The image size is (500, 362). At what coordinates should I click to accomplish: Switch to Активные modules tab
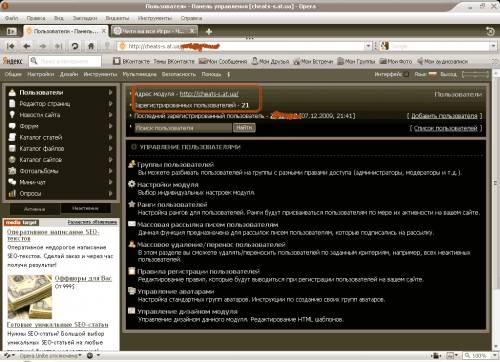[x=35, y=209]
